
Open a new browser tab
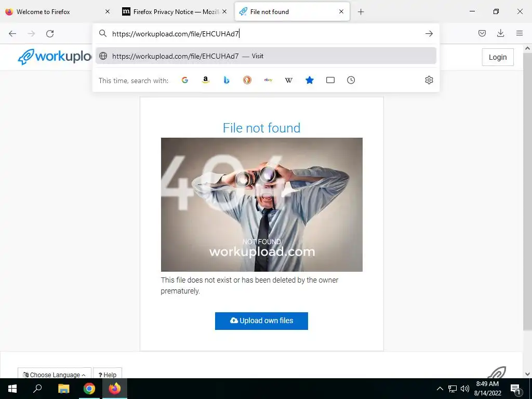(361, 12)
